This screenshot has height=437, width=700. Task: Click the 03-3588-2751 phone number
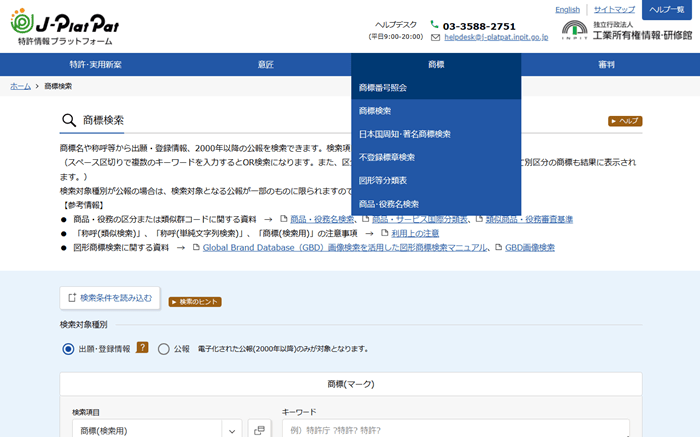pos(479,26)
